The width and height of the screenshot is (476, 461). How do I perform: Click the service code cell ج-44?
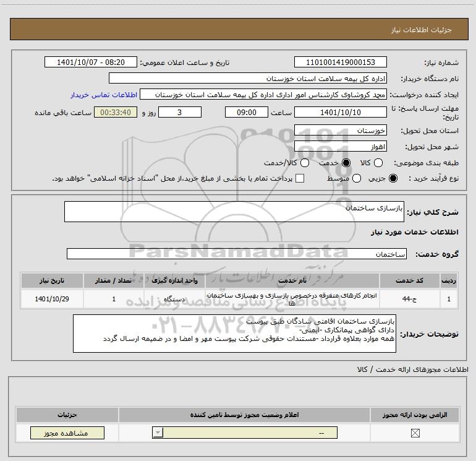click(x=409, y=299)
